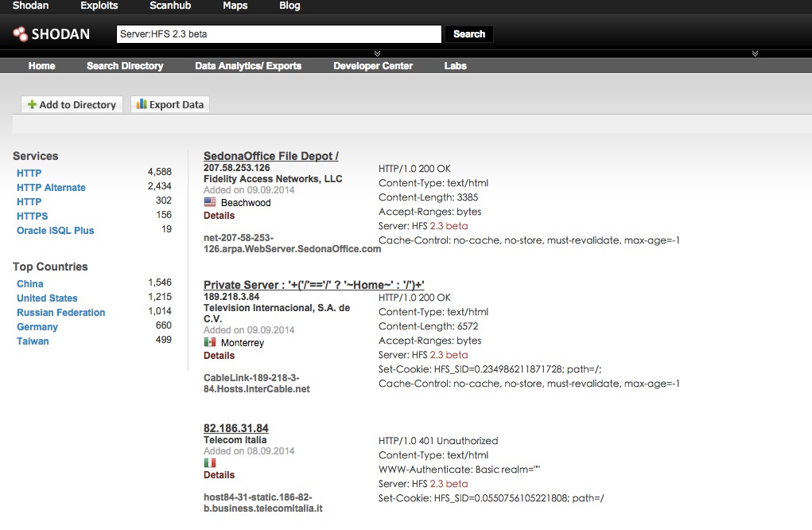Click hostname net-207-58-253-126.arpa.WebServer.SedonaOffice.com
The image size is (812, 530).
292,244
